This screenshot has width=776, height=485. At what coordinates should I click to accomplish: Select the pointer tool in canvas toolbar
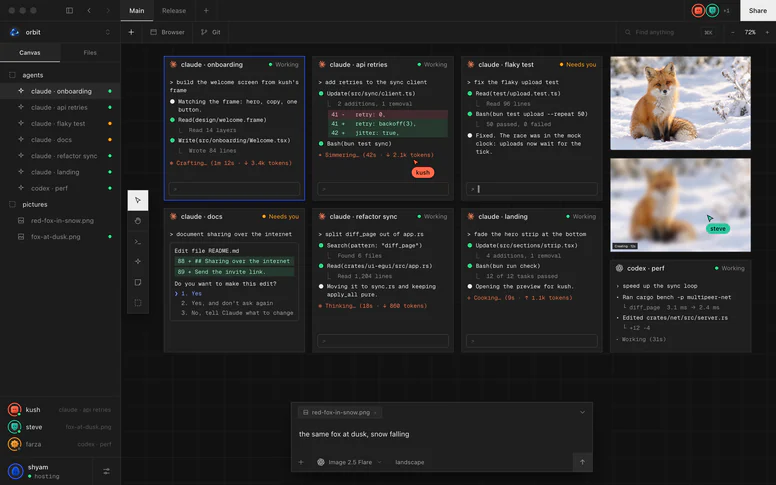coord(138,200)
